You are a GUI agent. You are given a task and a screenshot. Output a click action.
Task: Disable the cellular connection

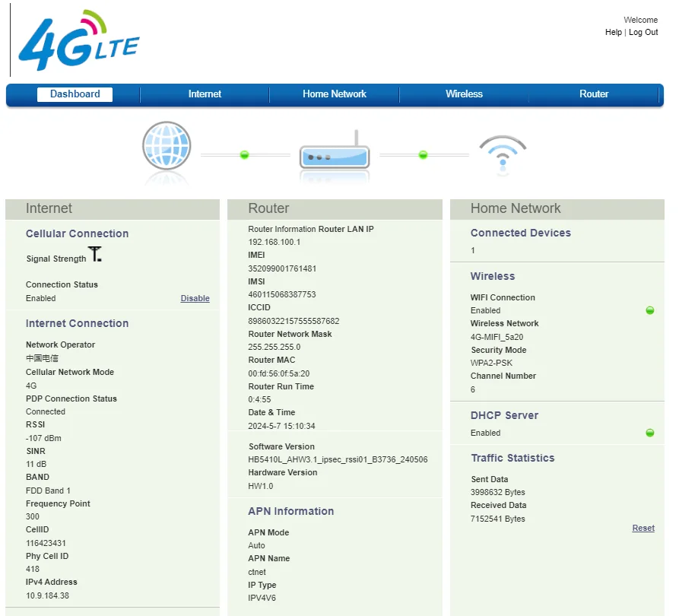(x=195, y=298)
